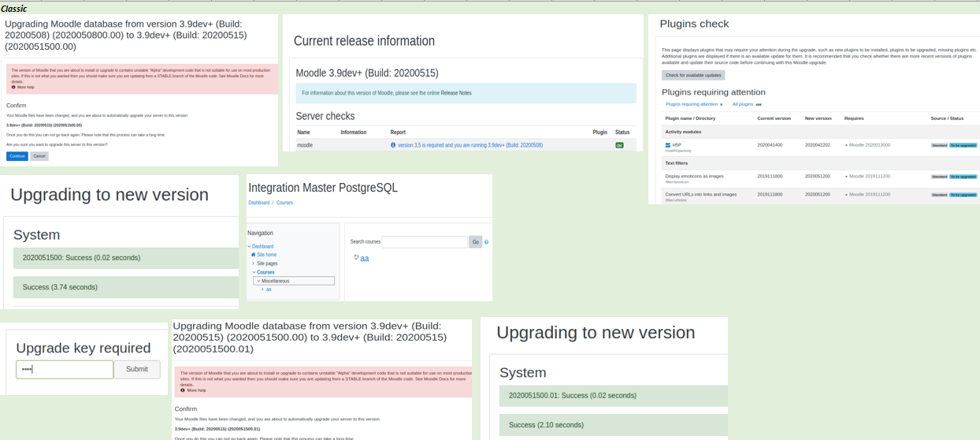Click the help icon beside the Go button
The width and height of the screenshot is (980, 440).
487,242
